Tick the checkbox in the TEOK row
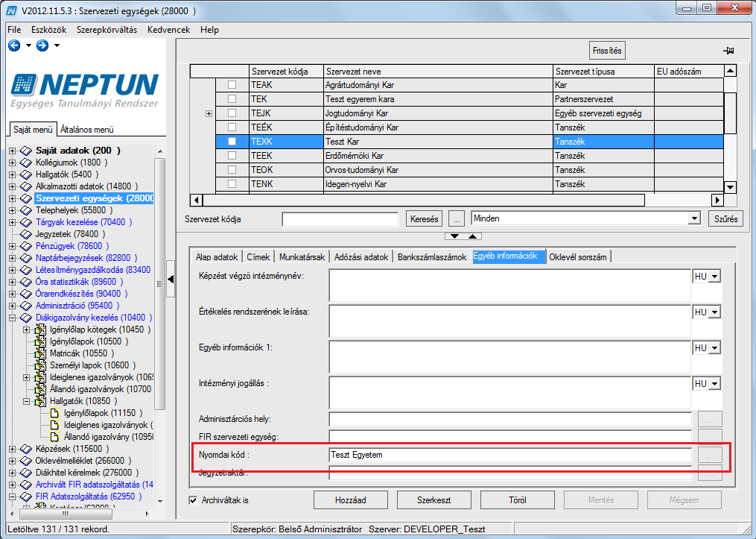The image size is (756, 539). click(x=232, y=170)
